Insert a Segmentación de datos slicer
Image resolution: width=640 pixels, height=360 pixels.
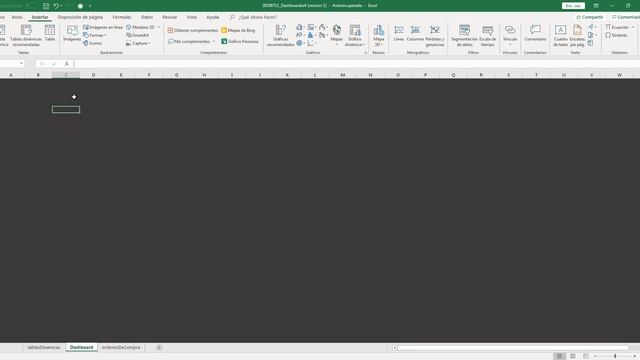pos(464,36)
